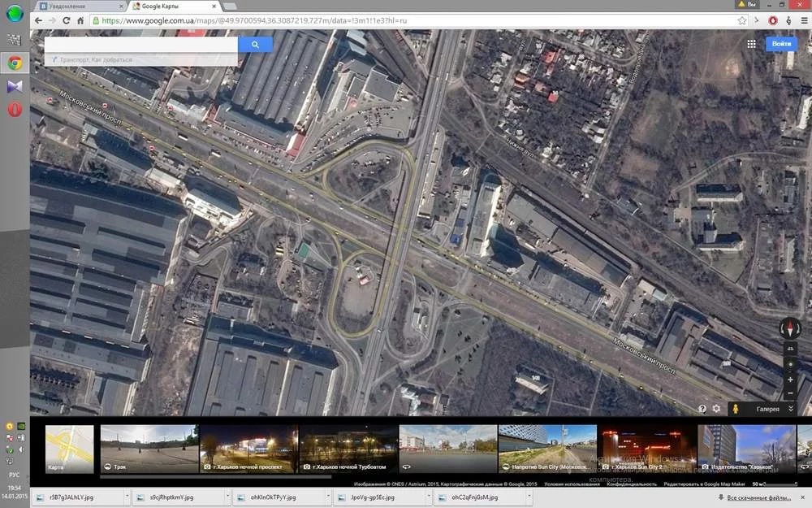Zoom in with the plus button
812x508 pixels.
tap(790, 380)
